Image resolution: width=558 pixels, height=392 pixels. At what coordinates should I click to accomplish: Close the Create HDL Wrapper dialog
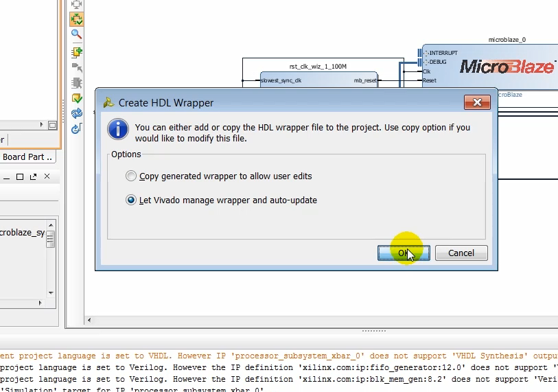[477, 102]
